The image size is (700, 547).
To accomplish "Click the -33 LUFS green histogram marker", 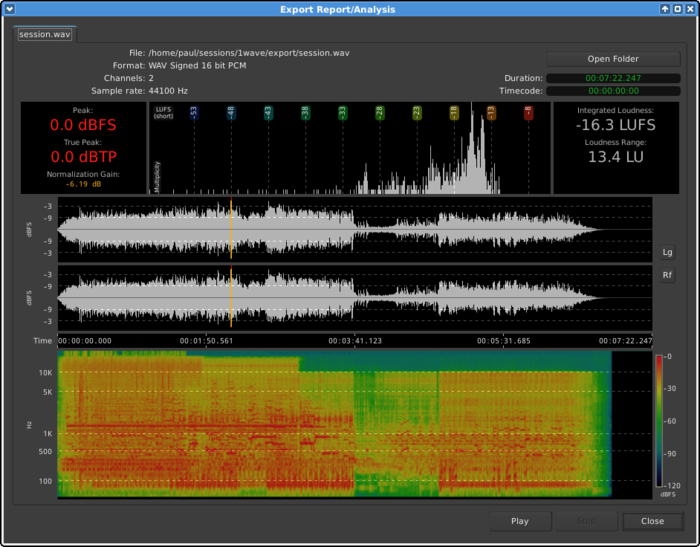I will coord(342,113).
